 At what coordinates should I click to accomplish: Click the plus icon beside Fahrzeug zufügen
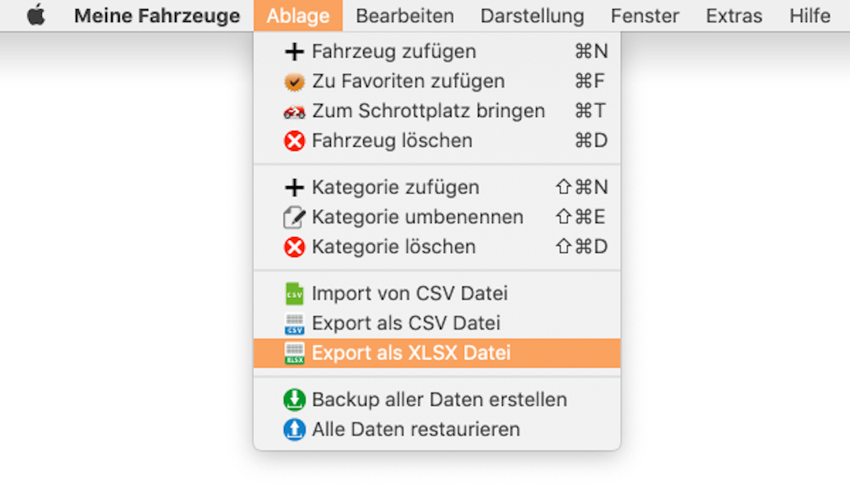293,52
